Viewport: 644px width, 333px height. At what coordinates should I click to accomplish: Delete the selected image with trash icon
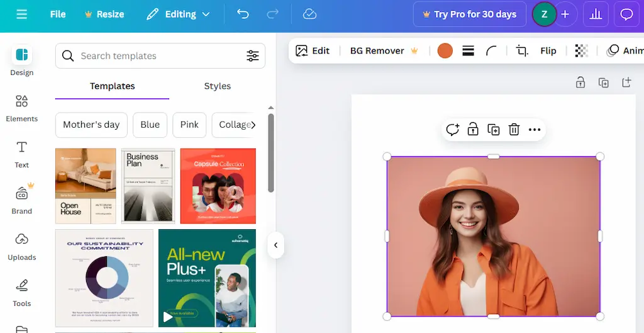pos(514,130)
